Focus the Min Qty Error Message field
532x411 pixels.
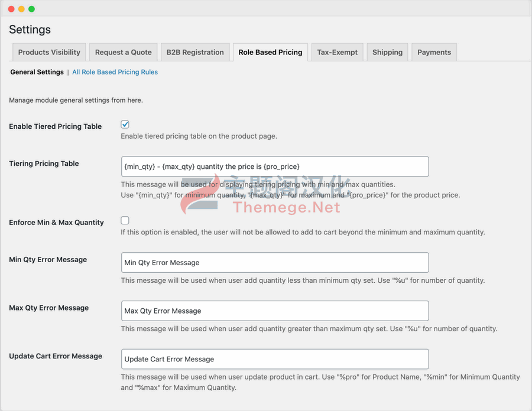(x=275, y=263)
